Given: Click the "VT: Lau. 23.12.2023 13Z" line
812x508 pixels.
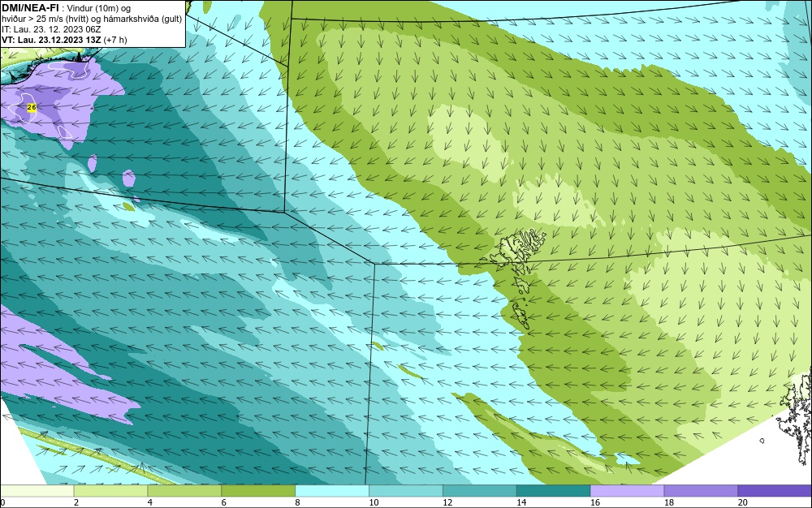Looking at the screenshot, I should [51, 40].
